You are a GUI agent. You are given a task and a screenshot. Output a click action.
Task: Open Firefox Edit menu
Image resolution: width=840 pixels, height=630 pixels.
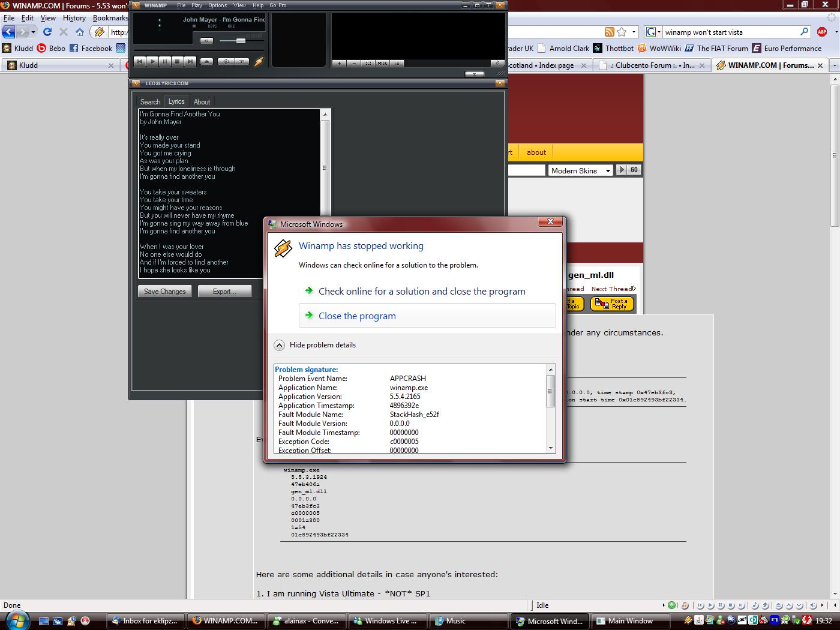click(x=28, y=18)
